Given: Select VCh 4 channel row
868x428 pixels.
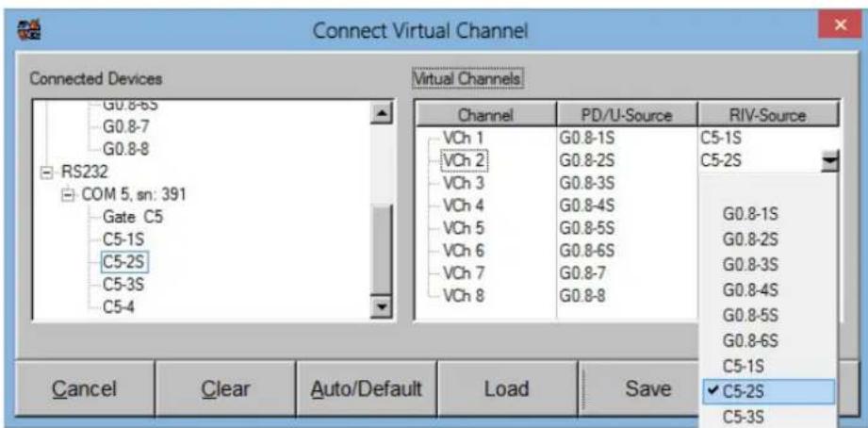Looking at the screenshot, I should click(464, 206).
